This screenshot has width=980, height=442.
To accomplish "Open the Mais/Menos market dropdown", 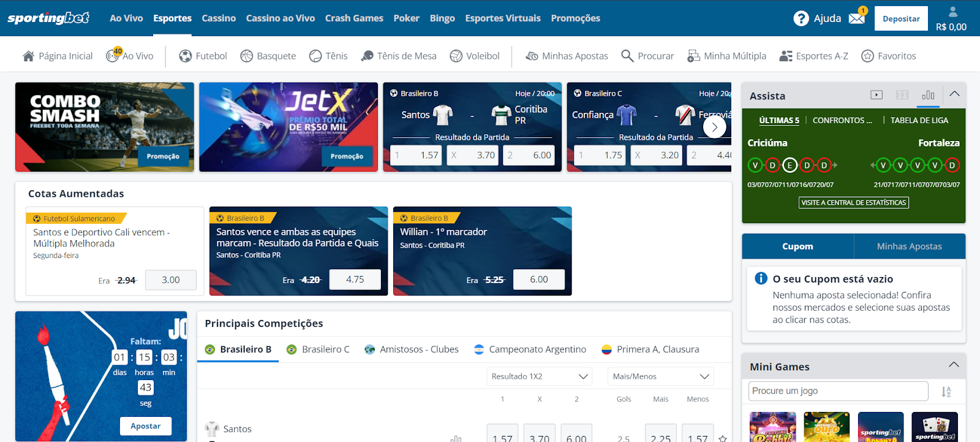I will coord(661,376).
